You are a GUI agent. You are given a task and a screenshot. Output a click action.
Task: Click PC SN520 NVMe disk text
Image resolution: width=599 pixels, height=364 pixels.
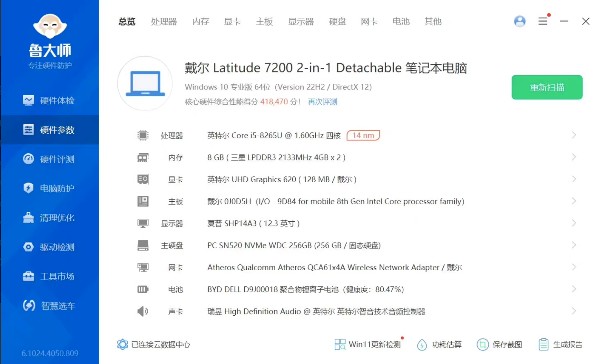(294, 245)
